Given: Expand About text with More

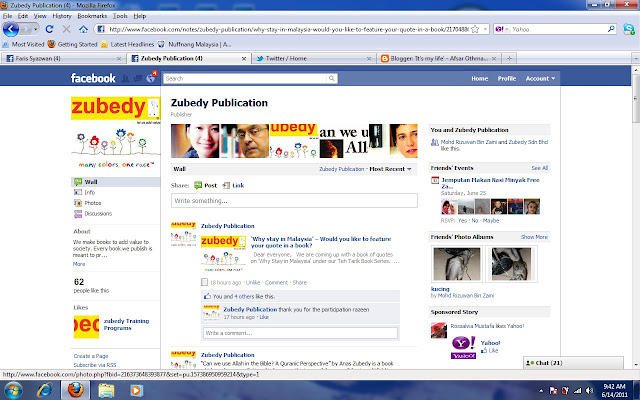Looking at the screenshot, I should [x=79, y=264].
